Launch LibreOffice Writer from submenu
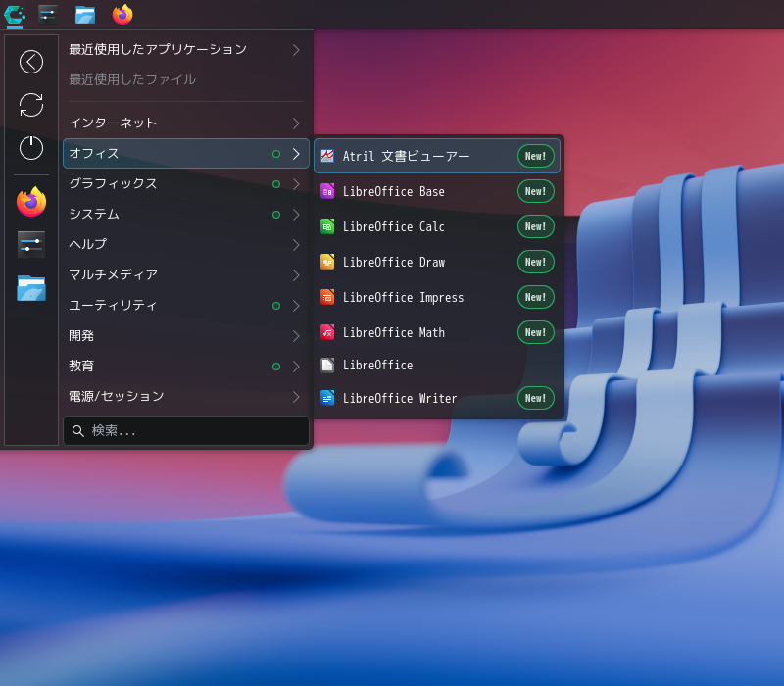The width and height of the screenshot is (784, 686). (x=437, y=398)
